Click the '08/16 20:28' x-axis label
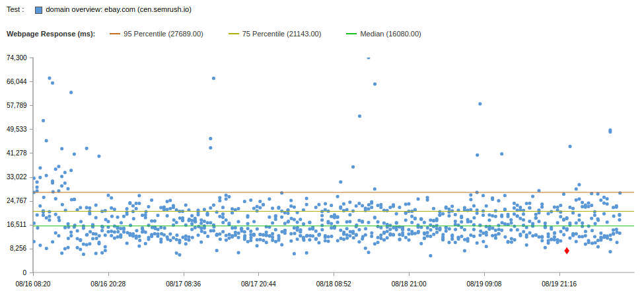This screenshot has width=644, height=291. click(108, 284)
